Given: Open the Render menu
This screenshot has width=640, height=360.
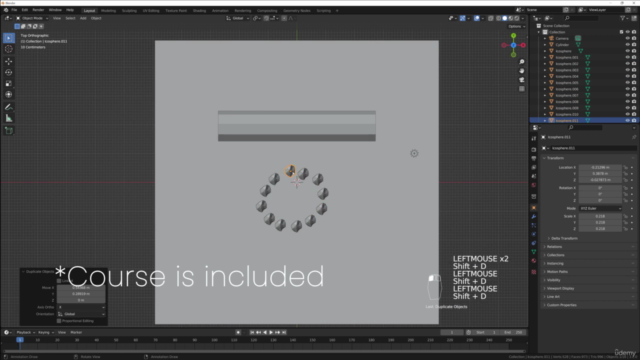Looking at the screenshot, I should click(38, 10).
